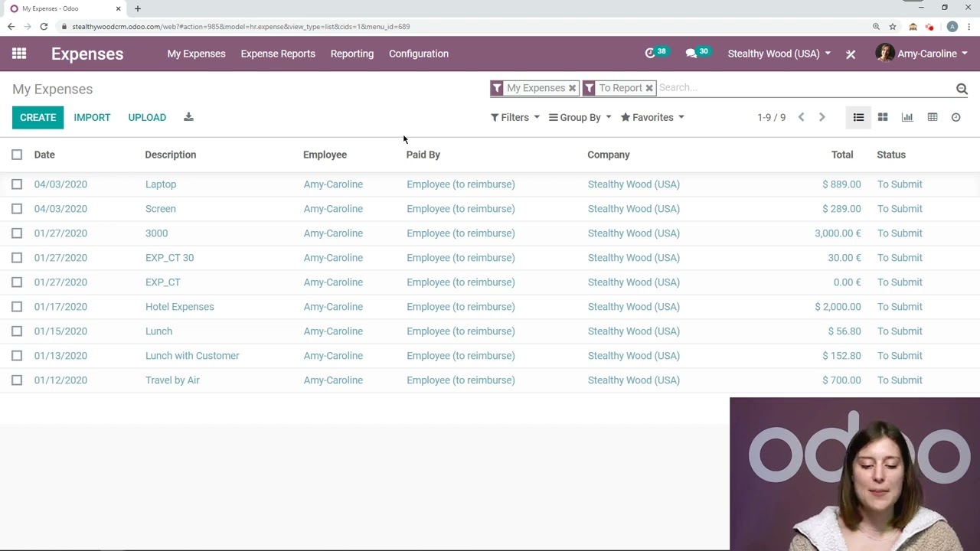Screen dimensions: 980x551
Task: Click the 1-9 / 9 pager counter
Action: 771,117
